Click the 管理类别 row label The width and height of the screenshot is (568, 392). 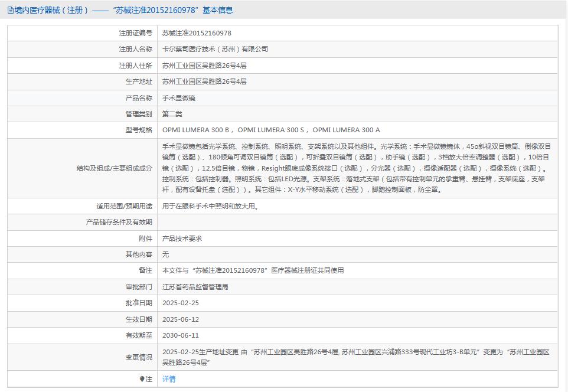tap(139, 114)
